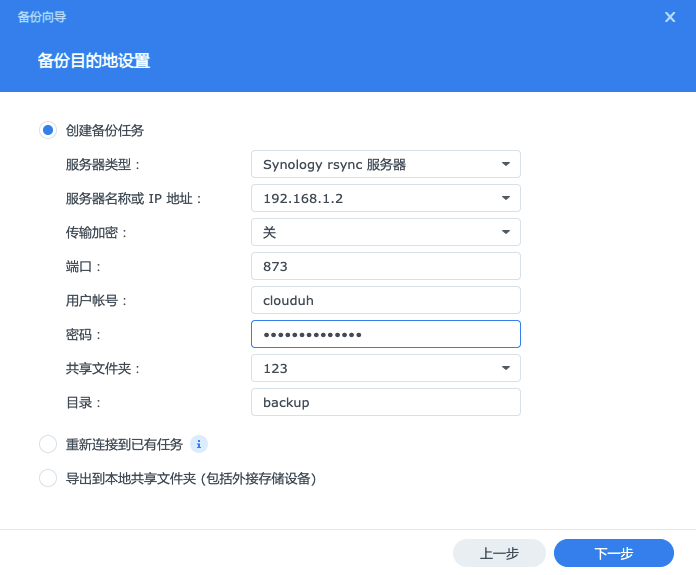Click the info icon beside 重新连接到已有任务
The image size is (696, 575).
[x=199, y=444]
